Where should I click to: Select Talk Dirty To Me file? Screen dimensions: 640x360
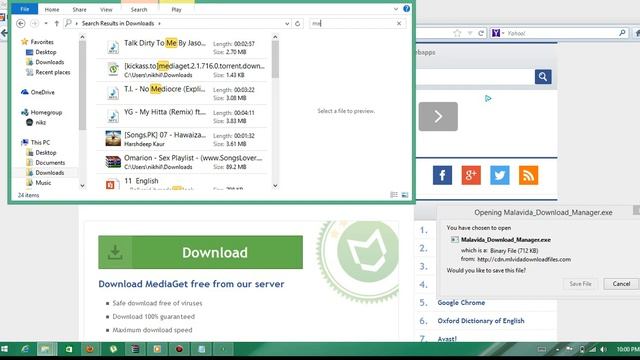(x=182, y=47)
